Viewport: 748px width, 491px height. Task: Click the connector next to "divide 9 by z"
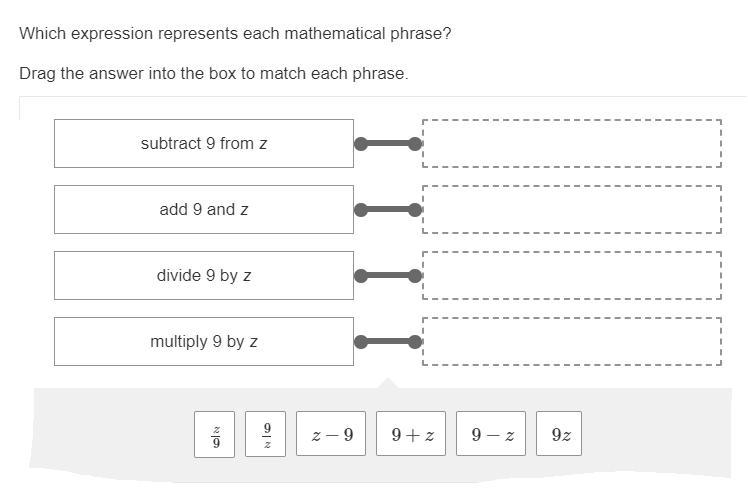coord(389,276)
